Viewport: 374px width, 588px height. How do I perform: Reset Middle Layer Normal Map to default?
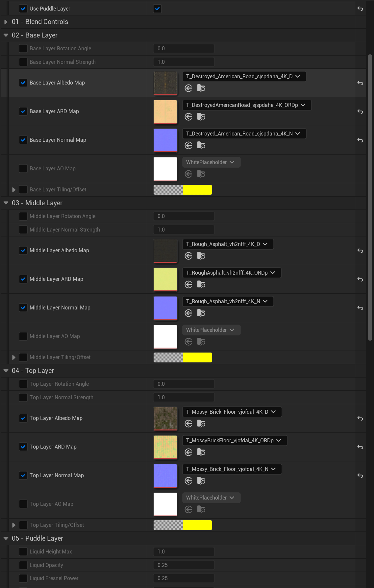360,308
